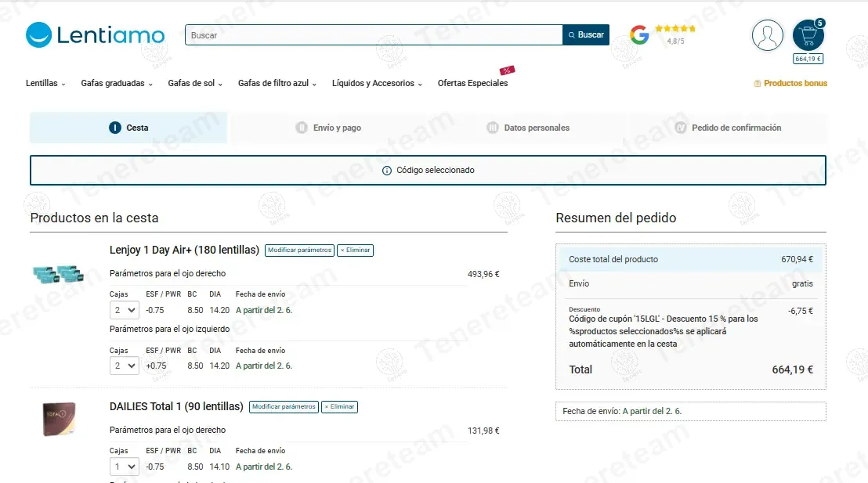Screen dimensions: 868x483
Task: Go to the Envío y pago step
Action: click(328, 128)
